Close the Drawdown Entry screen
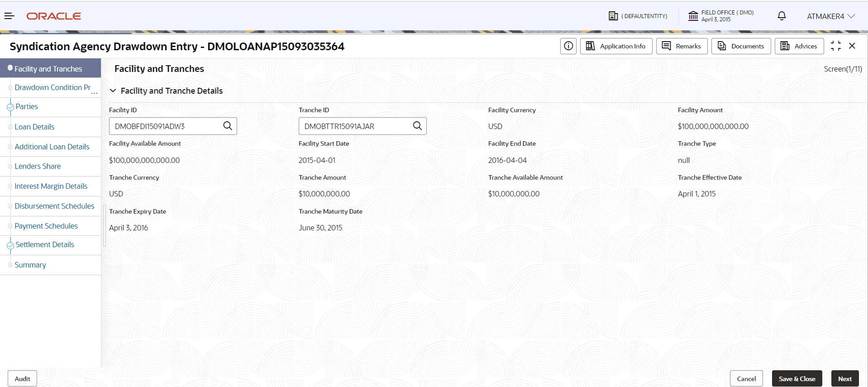The width and height of the screenshot is (868, 387). tap(852, 46)
